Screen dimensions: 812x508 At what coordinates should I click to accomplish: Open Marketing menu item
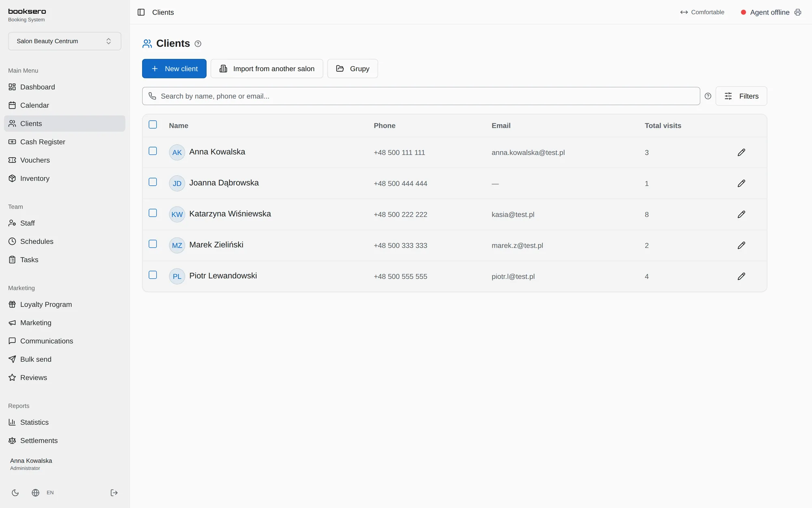tap(65, 323)
